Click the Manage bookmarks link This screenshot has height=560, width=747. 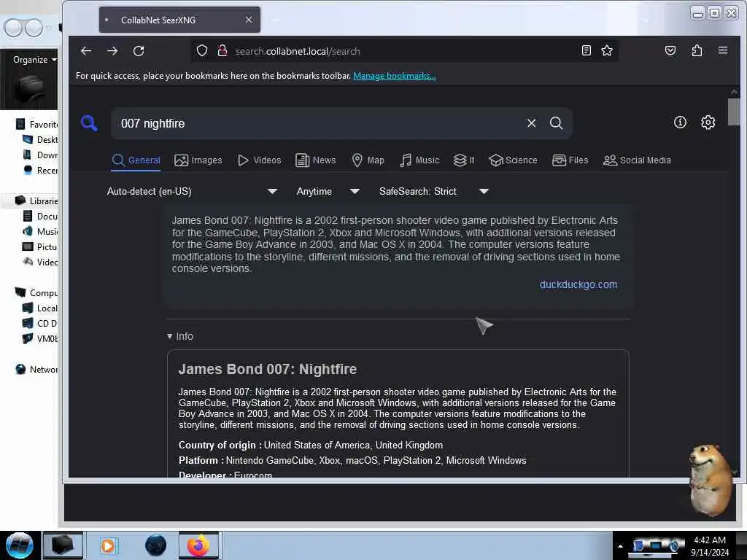click(x=395, y=76)
